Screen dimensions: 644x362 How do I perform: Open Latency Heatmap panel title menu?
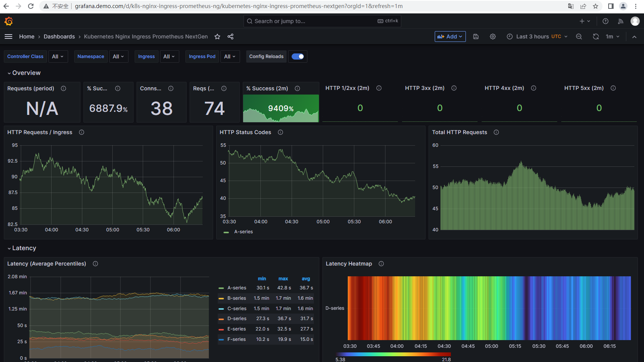pos(349,264)
